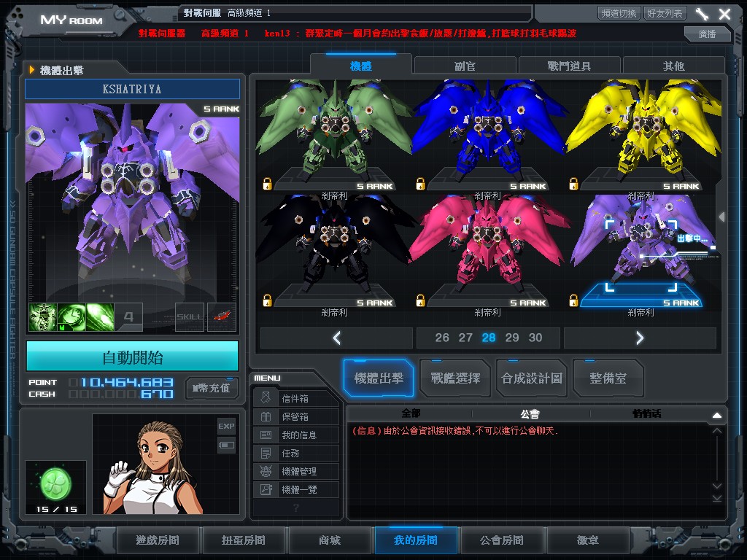The image size is (747, 560).
Task: Click the green clock skill icon
Action: pyautogui.click(x=71, y=316)
